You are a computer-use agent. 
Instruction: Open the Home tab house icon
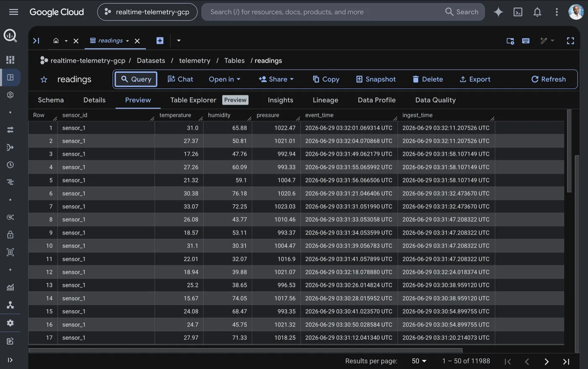click(x=56, y=41)
